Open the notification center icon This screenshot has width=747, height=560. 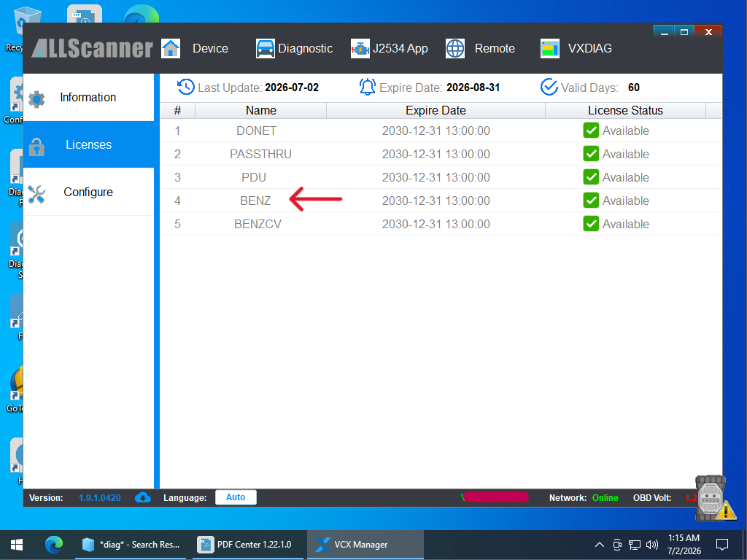tap(722, 545)
